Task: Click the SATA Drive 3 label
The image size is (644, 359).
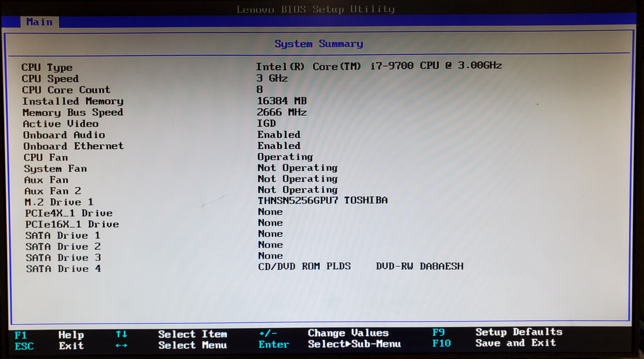Action: [x=63, y=258]
